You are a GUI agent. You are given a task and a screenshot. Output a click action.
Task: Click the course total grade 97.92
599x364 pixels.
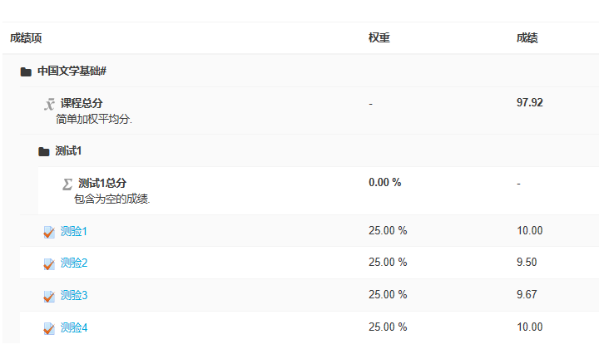pos(529,103)
